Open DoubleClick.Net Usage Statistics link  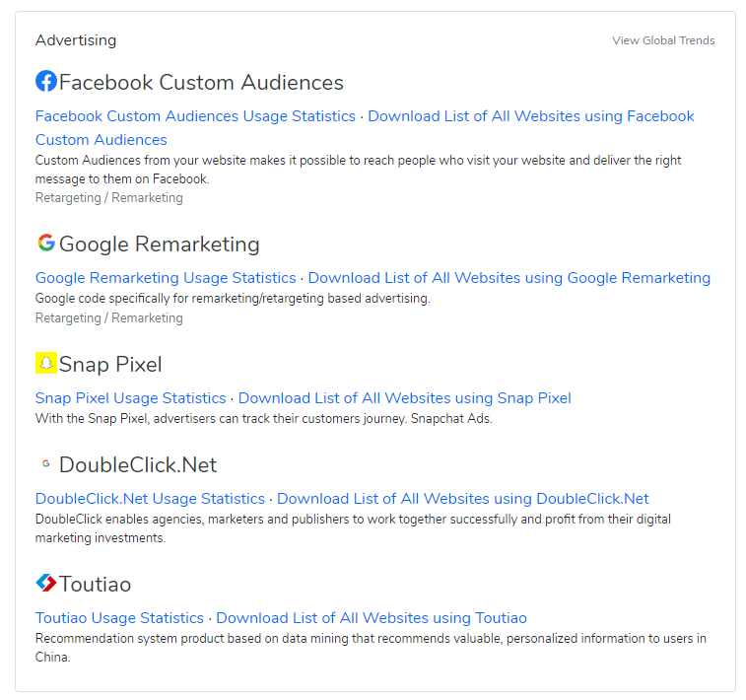pyautogui.click(x=150, y=499)
